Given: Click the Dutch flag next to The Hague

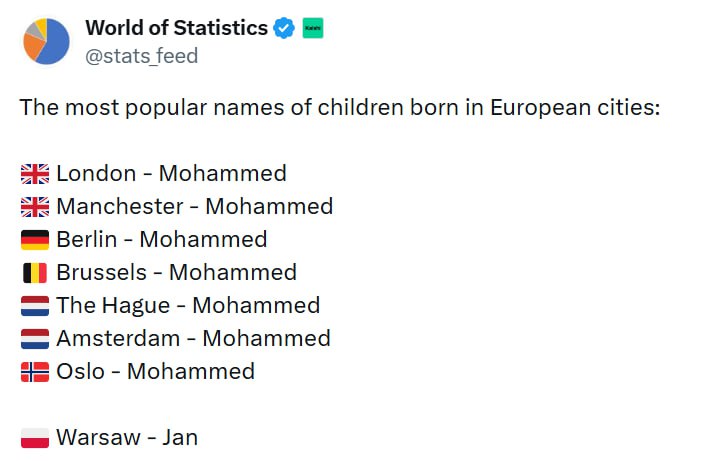Looking at the screenshot, I should pos(34,306).
